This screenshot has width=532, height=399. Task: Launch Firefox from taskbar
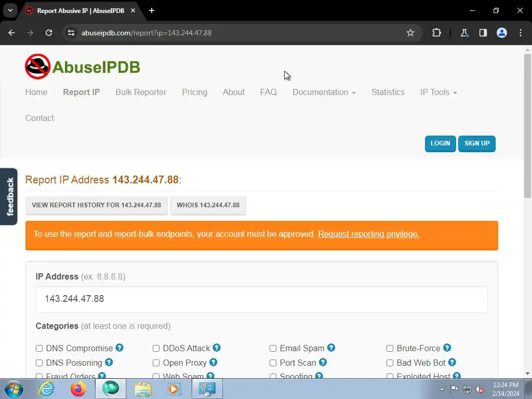tap(78, 389)
